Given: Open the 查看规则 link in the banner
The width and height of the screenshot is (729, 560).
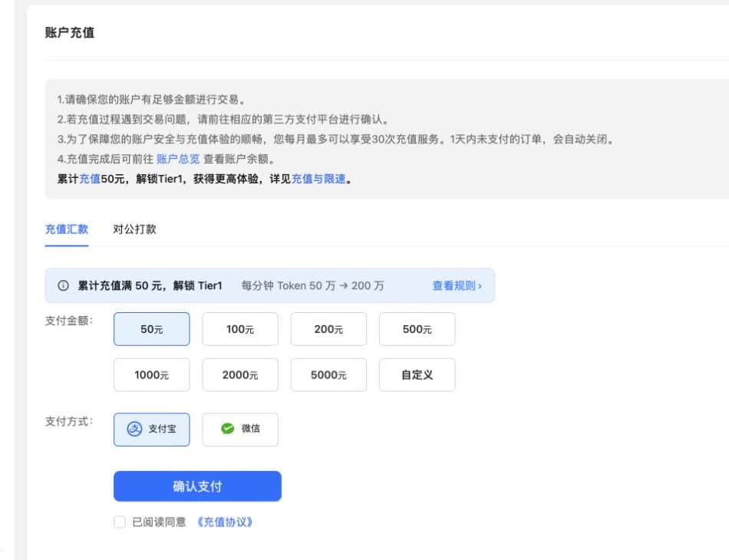Looking at the screenshot, I should [457, 285].
